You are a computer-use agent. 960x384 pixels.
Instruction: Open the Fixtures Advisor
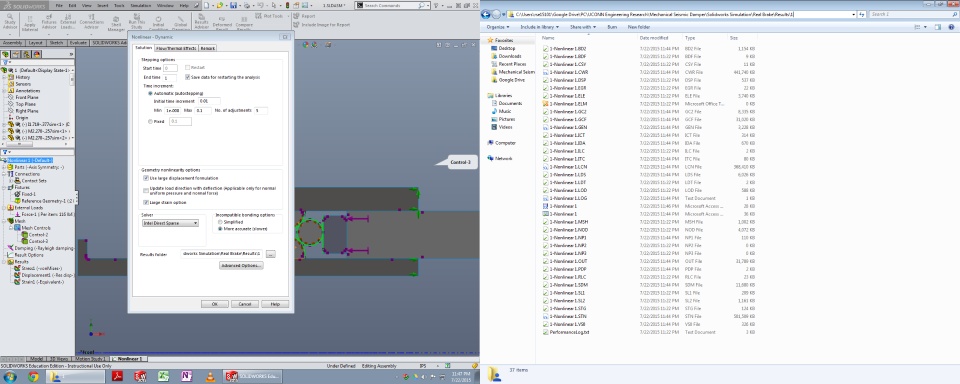click(x=49, y=24)
